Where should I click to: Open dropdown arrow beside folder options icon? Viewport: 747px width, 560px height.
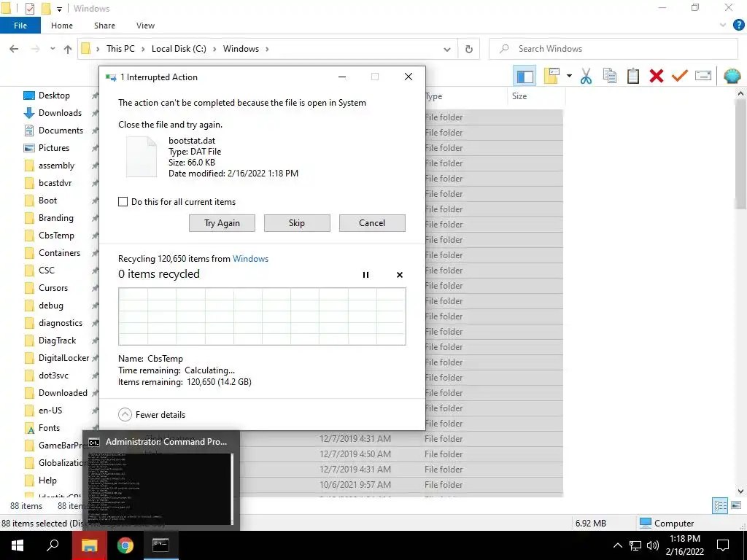(569, 76)
